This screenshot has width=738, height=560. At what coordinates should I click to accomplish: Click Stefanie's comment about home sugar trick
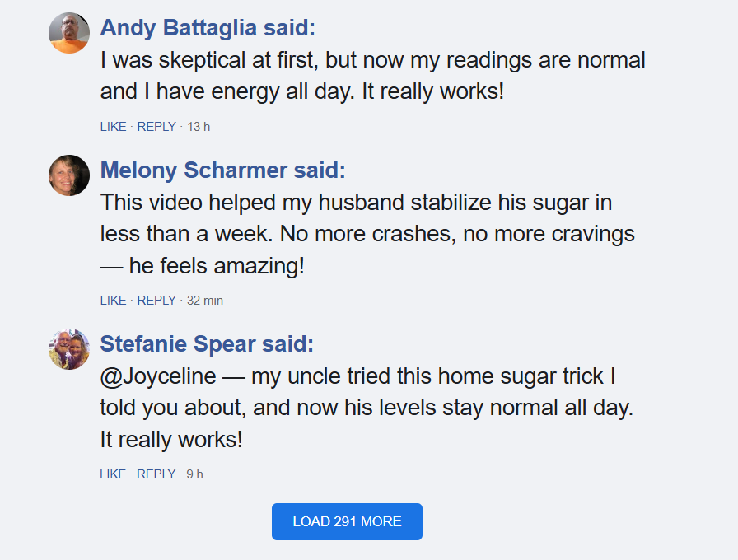tap(367, 408)
